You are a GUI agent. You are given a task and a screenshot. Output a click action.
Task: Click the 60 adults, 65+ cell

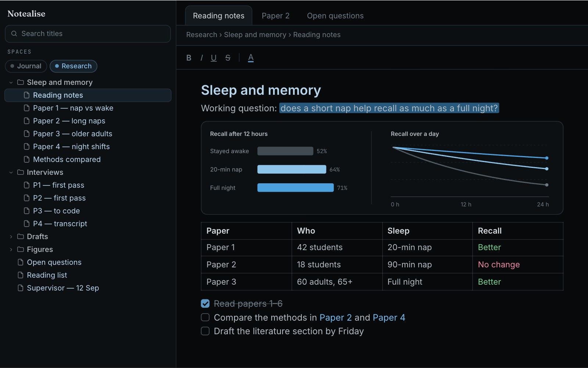click(337, 282)
